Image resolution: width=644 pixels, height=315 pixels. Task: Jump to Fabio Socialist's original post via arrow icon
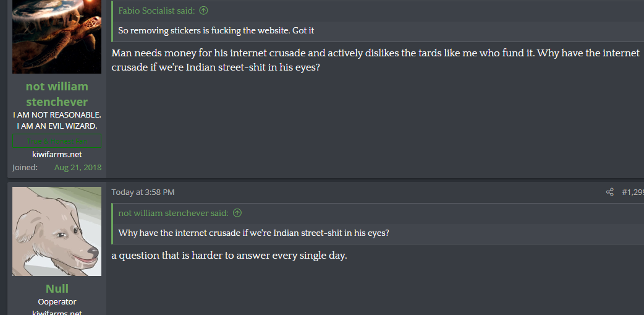pos(203,11)
